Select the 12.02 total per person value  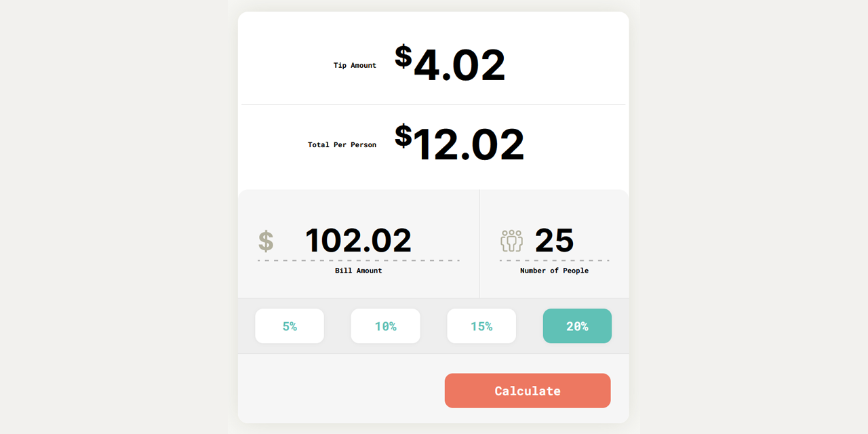[x=469, y=144]
